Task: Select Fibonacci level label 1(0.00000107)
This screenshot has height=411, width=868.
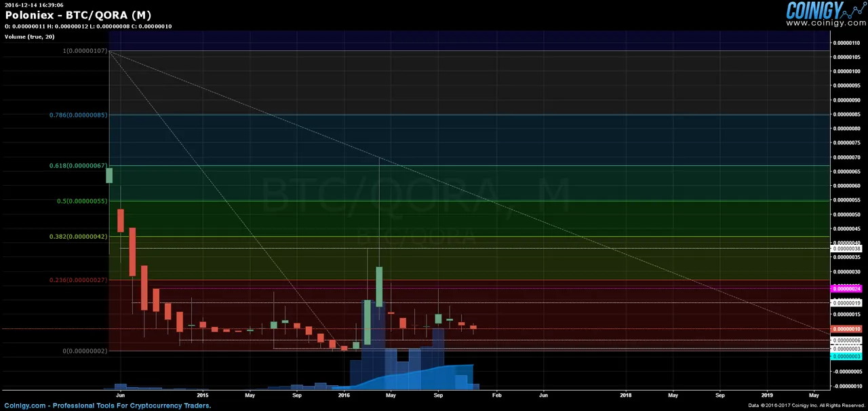Action: pos(85,51)
